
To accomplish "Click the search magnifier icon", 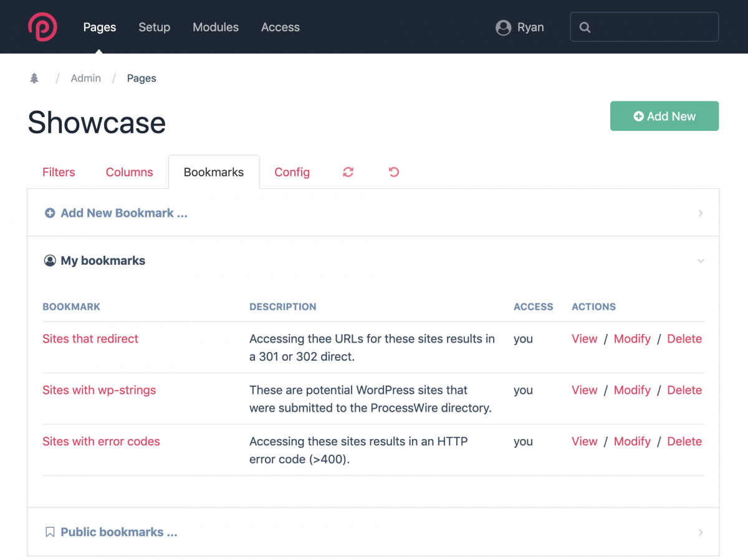I will tap(585, 27).
